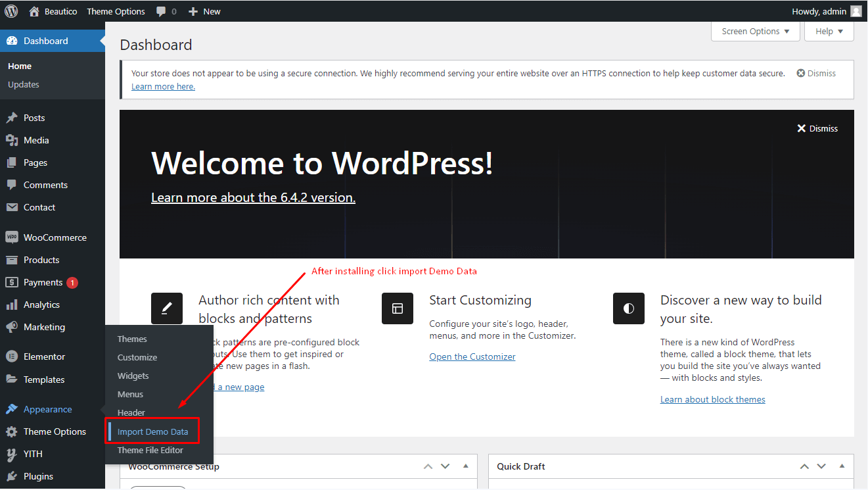Click the Pages icon in sidebar

tap(12, 162)
